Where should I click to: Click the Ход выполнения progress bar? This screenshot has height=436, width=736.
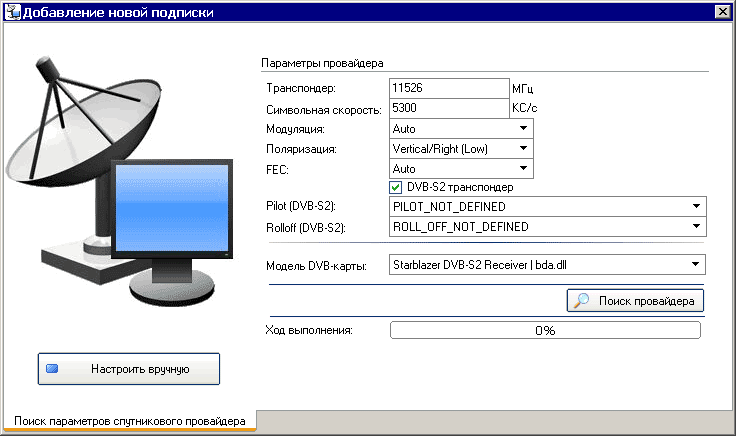click(544, 330)
